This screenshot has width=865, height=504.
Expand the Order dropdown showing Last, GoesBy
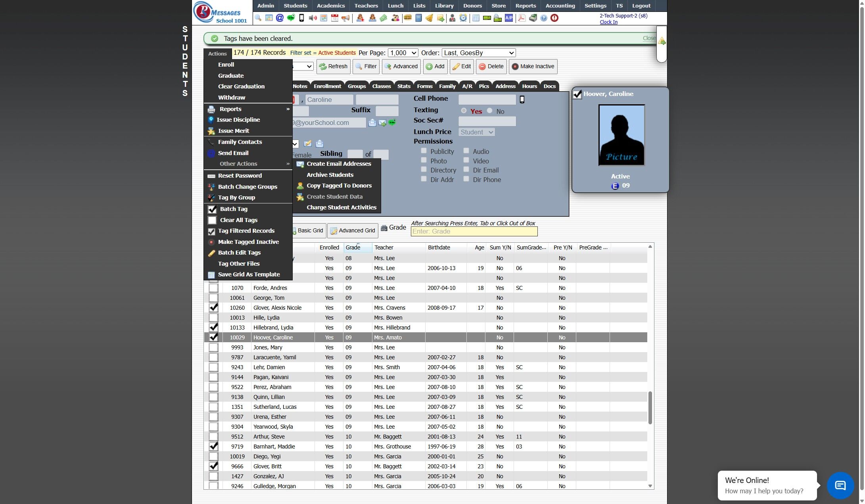click(x=478, y=53)
